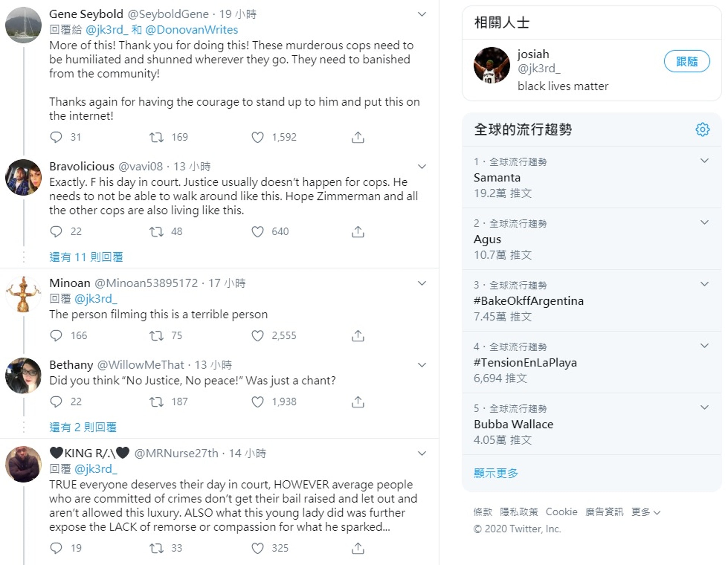Open more options on Bubba Wallace trend
This screenshot has width=728, height=565.
[704, 407]
